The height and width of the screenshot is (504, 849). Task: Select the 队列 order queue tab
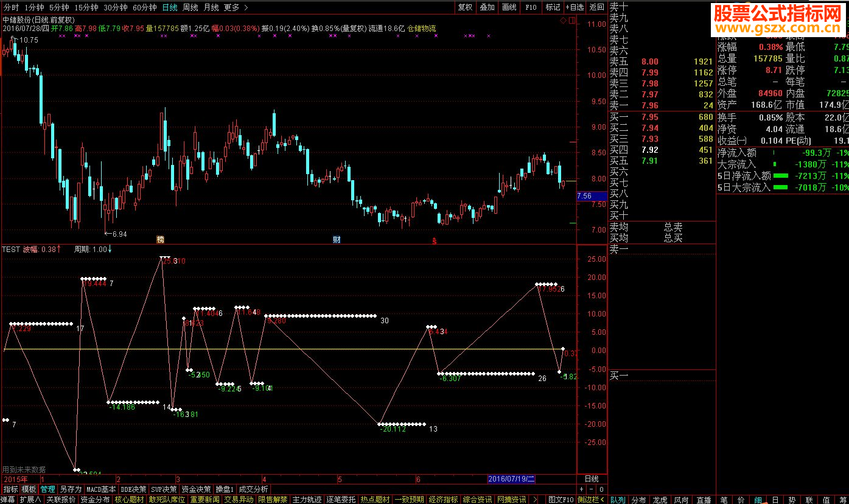pyautogui.click(x=618, y=500)
